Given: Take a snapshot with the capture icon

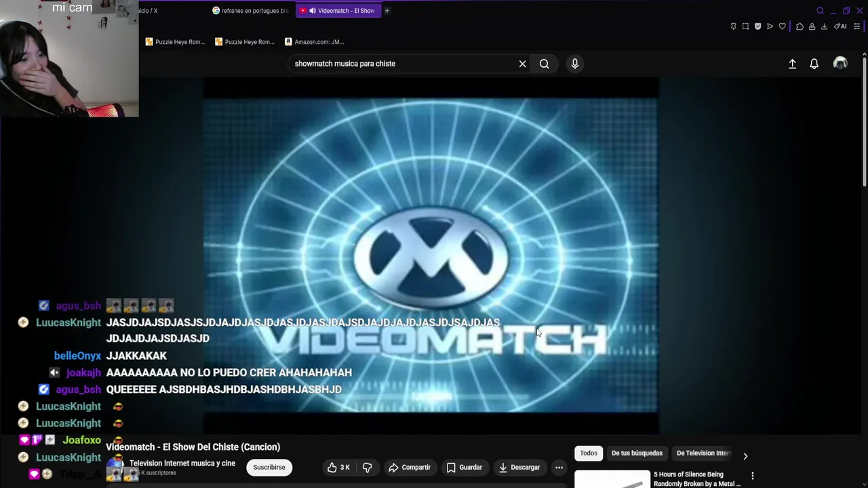Looking at the screenshot, I should coord(745,26).
